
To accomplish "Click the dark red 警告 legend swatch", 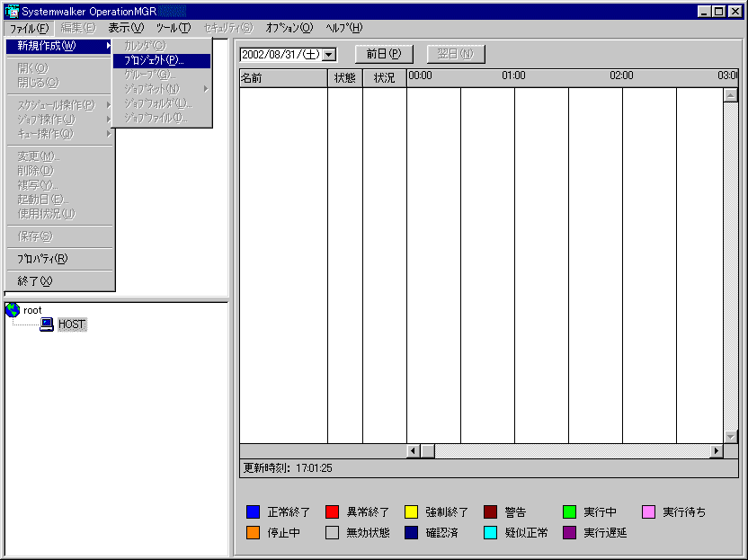I will click(490, 511).
